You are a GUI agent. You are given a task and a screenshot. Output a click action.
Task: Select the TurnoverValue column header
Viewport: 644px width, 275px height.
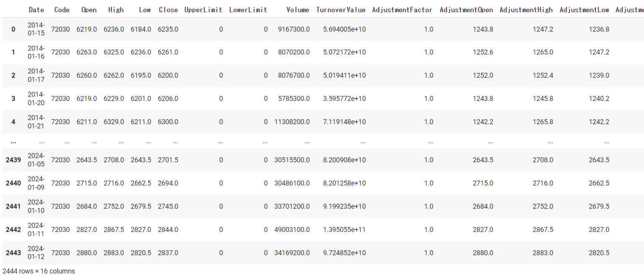click(x=340, y=10)
